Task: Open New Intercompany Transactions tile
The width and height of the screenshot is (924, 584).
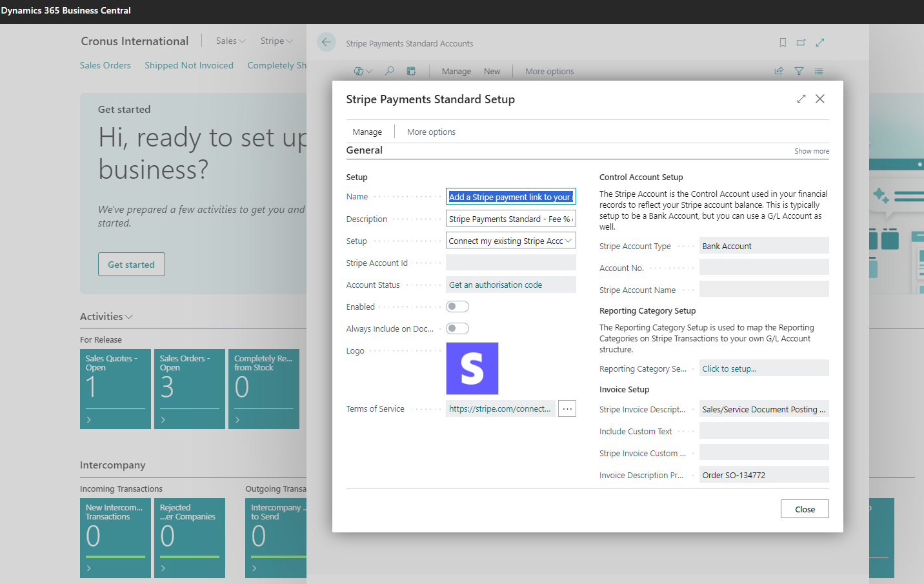Action: click(x=115, y=538)
